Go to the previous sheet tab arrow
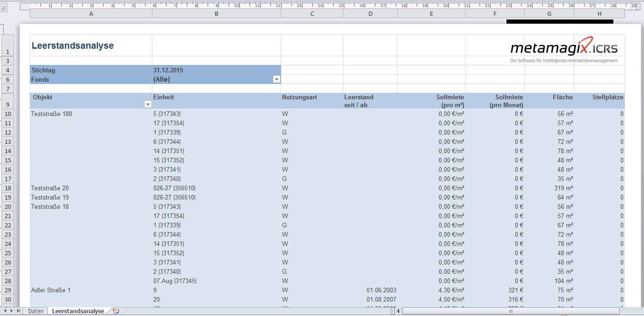Viewport: 644px width, 316px height. point(6,311)
